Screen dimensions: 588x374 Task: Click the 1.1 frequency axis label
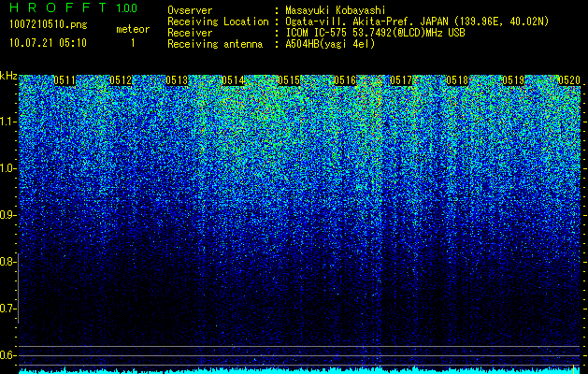pyautogui.click(x=7, y=122)
